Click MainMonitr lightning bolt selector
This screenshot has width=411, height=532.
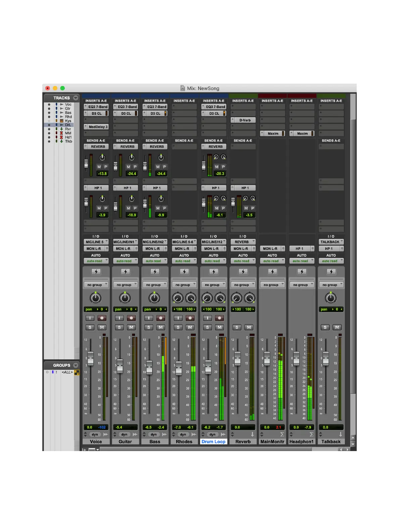[x=273, y=272]
